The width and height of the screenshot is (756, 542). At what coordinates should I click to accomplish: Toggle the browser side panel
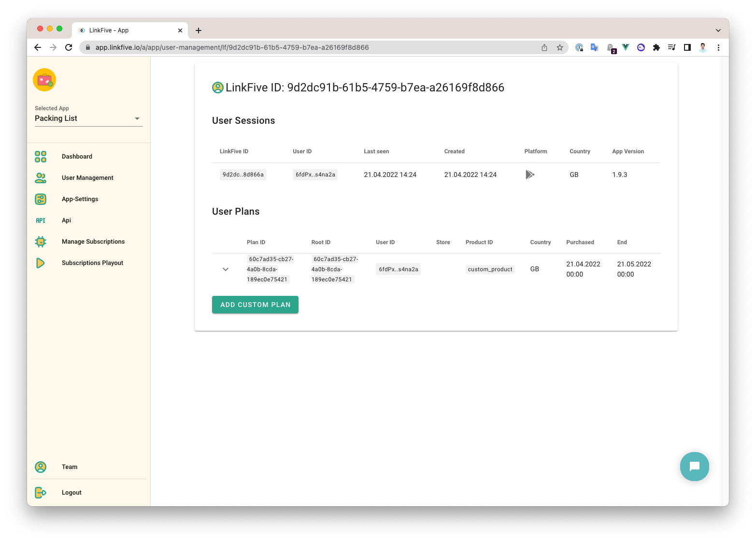(x=687, y=47)
